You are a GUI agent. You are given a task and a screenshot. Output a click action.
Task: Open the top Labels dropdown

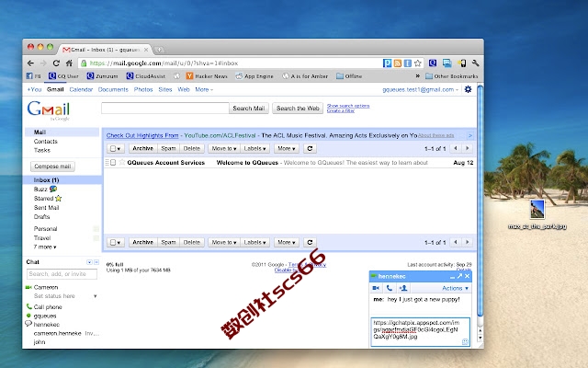(254, 149)
